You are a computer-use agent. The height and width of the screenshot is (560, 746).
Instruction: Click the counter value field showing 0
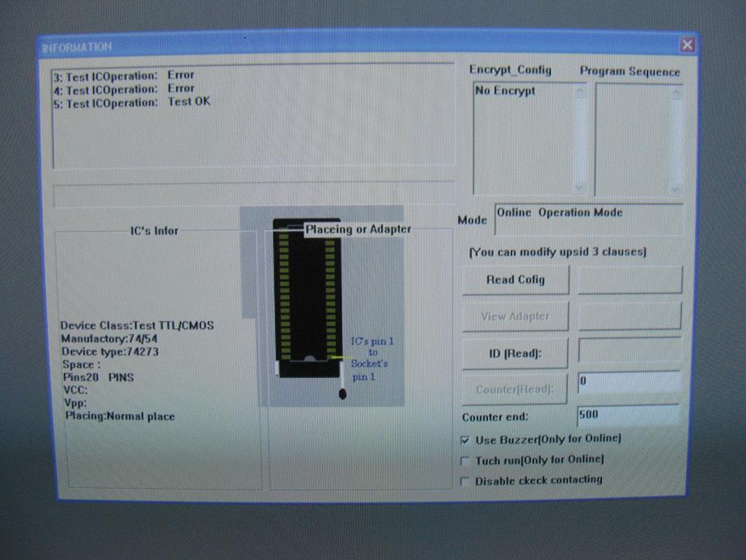(628, 382)
